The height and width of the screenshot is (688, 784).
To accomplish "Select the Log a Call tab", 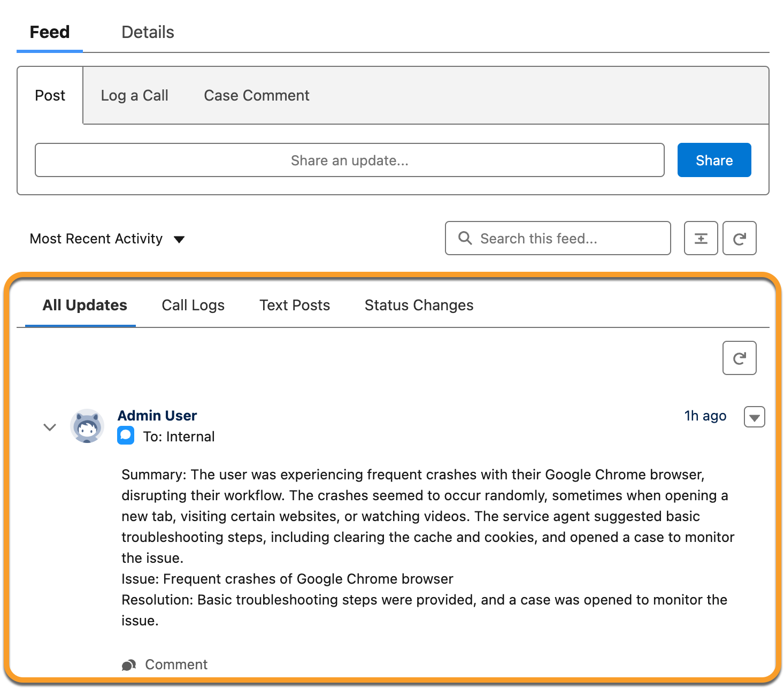I will [134, 95].
